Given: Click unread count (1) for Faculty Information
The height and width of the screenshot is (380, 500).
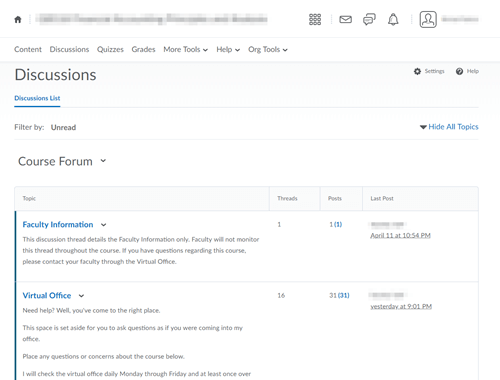Looking at the screenshot, I should point(338,225).
